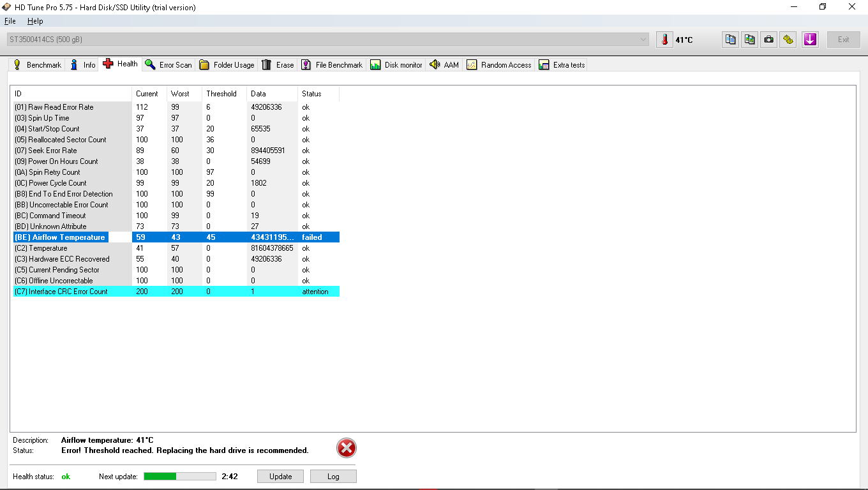Viewport: 868px width, 490px height.
Task: Click the 'attention' status cell
Action: tap(315, 292)
